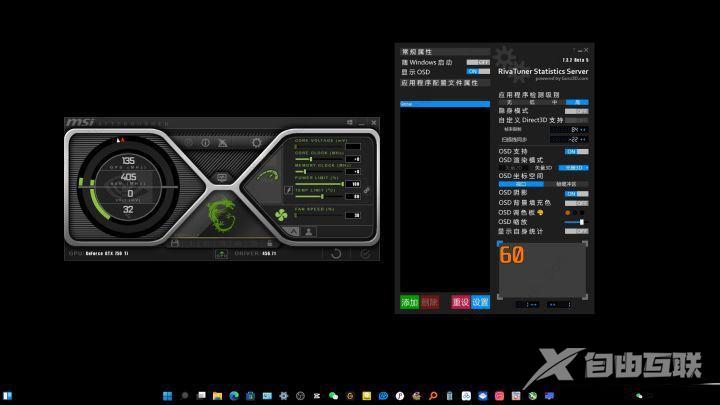This screenshot has width=720, height=405.
Task: Toggle the Show OSD switch
Action: click(x=478, y=72)
